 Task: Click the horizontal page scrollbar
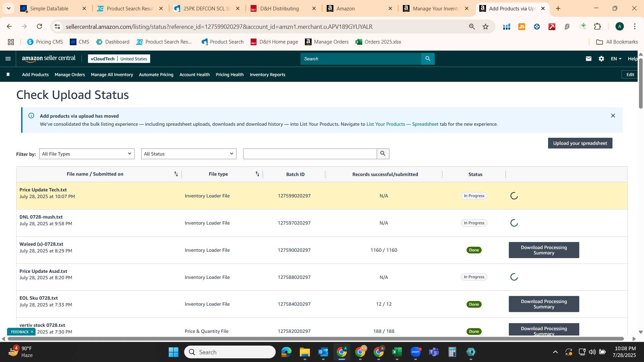(x=315, y=339)
